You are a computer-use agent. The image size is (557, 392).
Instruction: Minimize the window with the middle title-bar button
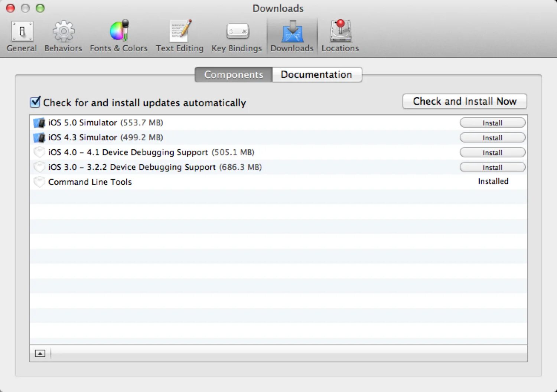[25, 8]
